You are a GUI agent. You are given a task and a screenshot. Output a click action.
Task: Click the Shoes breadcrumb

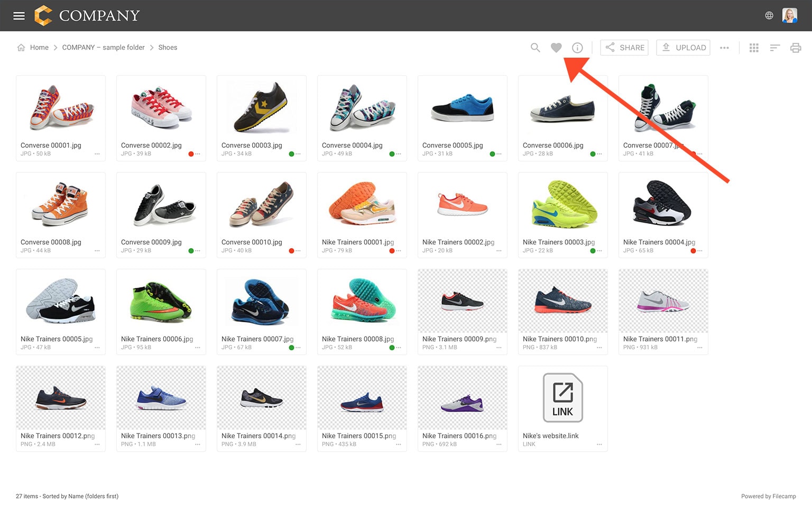point(168,48)
